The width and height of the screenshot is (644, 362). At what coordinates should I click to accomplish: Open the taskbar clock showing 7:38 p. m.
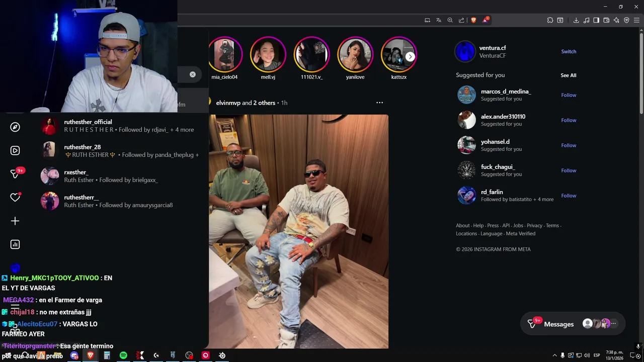tap(614, 355)
